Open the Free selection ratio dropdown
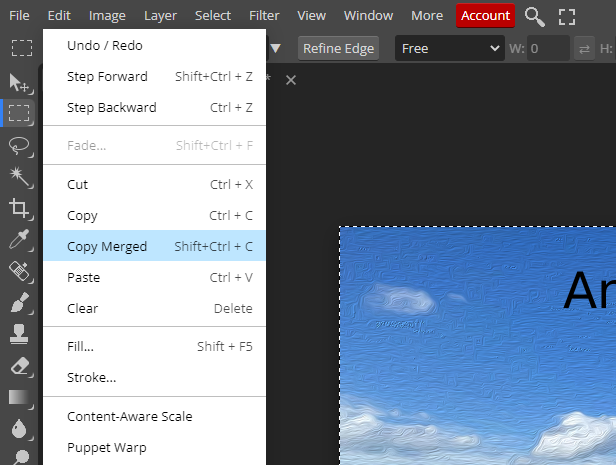The width and height of the screenshot is (616, 465). click(449, 48)
